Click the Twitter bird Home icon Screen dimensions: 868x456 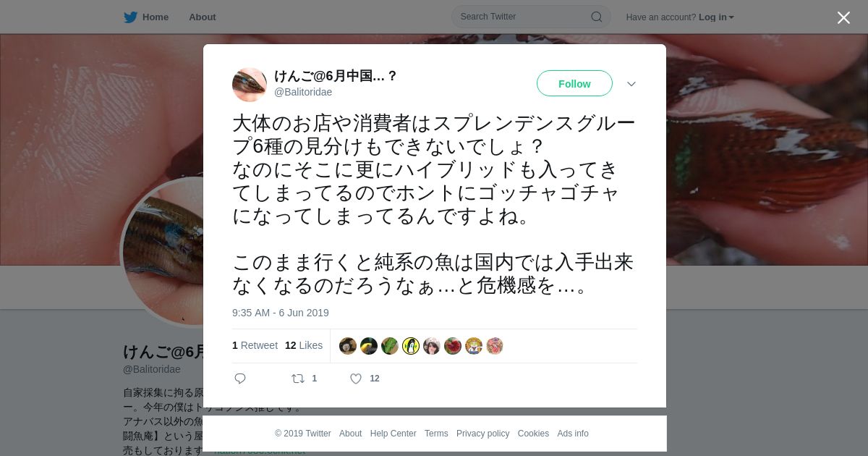[130, 17]
